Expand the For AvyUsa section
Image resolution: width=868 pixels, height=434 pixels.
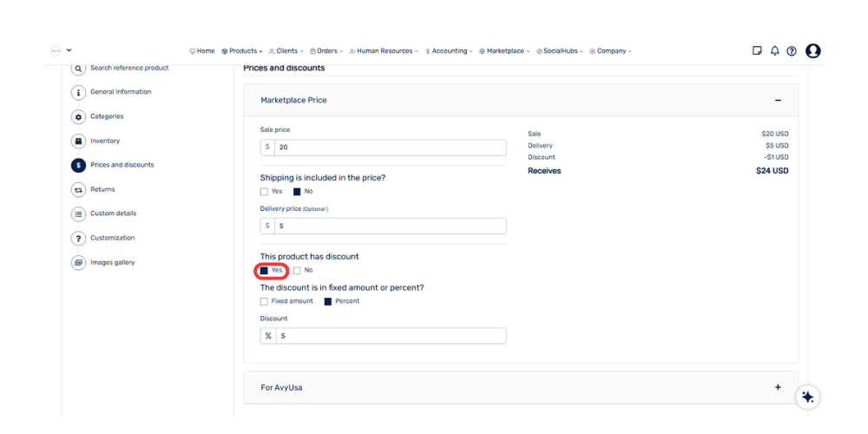(x=778, y=387)
